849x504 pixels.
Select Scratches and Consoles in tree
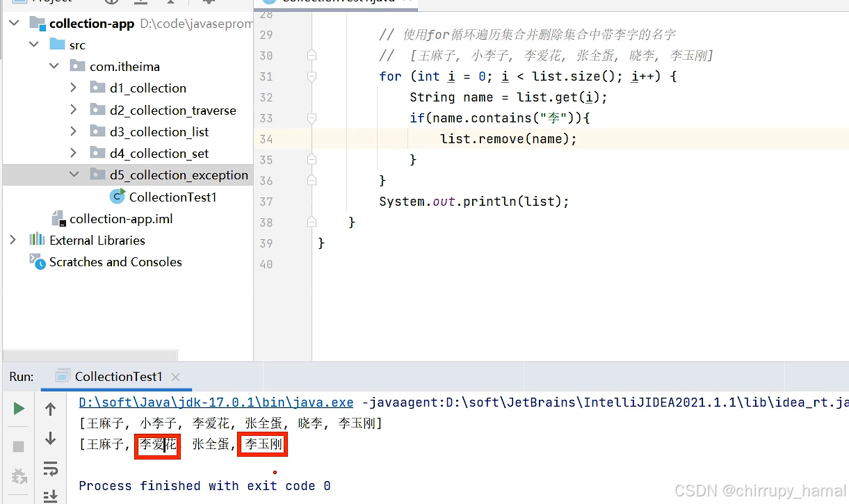click(x=115, y=262)
